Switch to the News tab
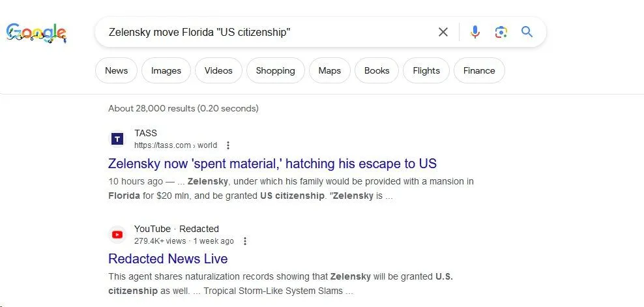Viewport: 644px width, 307px height. [116, 70]
